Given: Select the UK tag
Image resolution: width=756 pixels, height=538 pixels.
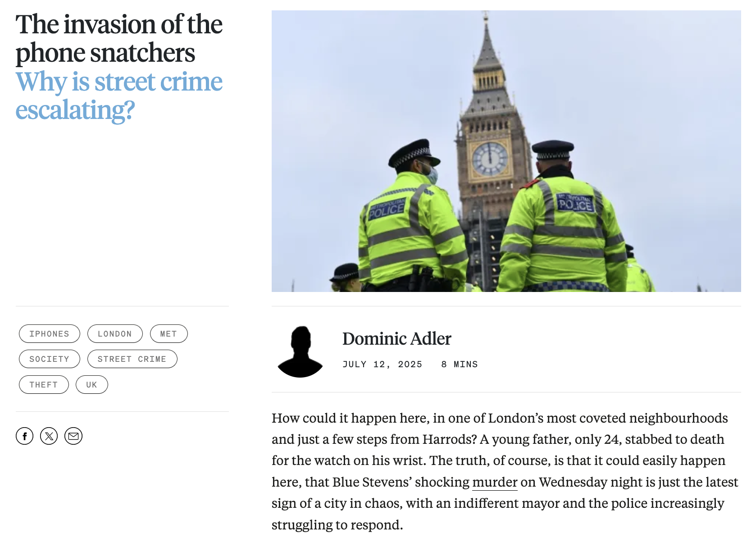Looking at the screenshot, I should pyautogui.click(x=92, y=384).
